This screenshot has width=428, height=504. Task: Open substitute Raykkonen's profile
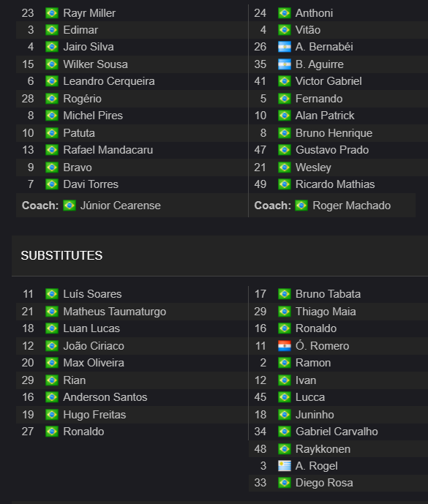click(x=323, y=448)
